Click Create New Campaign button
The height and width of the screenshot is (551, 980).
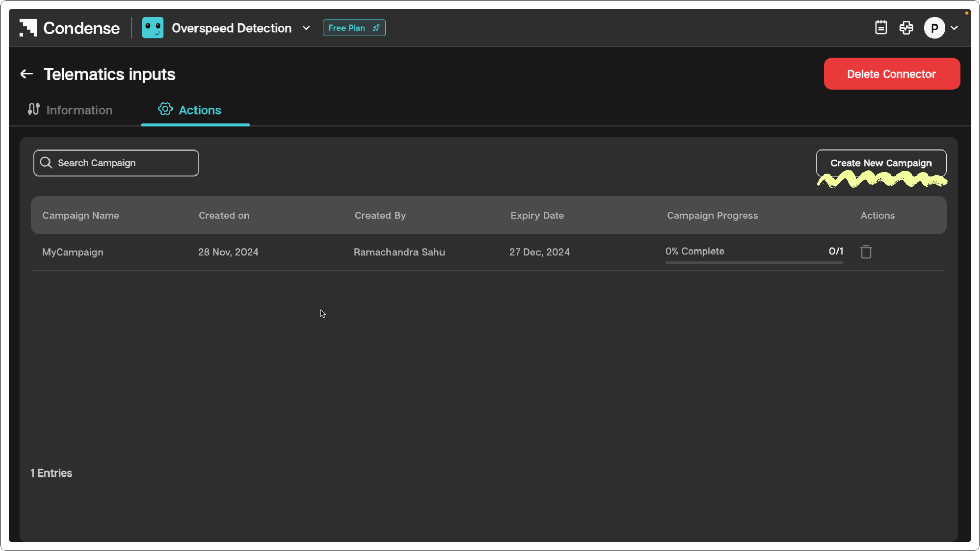tap(881, 163)
